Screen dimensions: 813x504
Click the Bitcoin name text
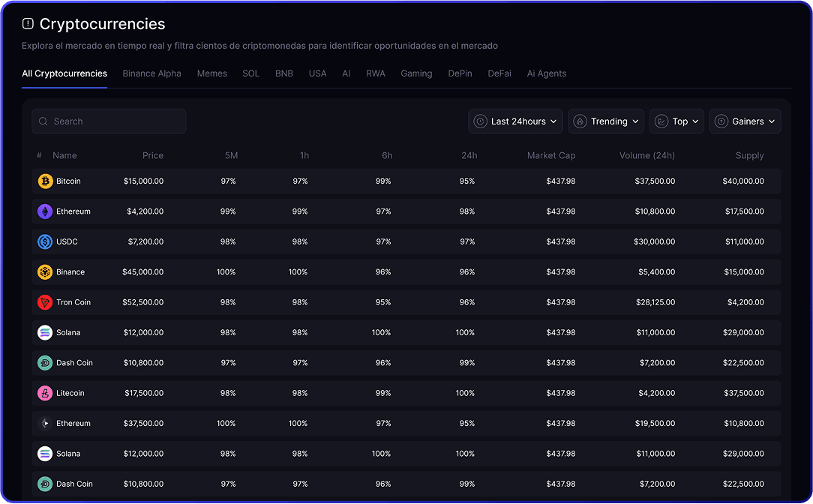tap(68, 181)
